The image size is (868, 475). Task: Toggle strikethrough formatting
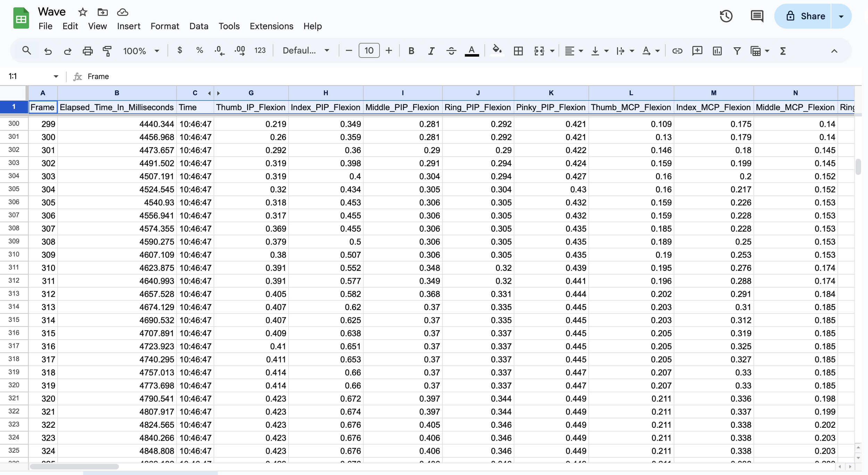(451, 51)
